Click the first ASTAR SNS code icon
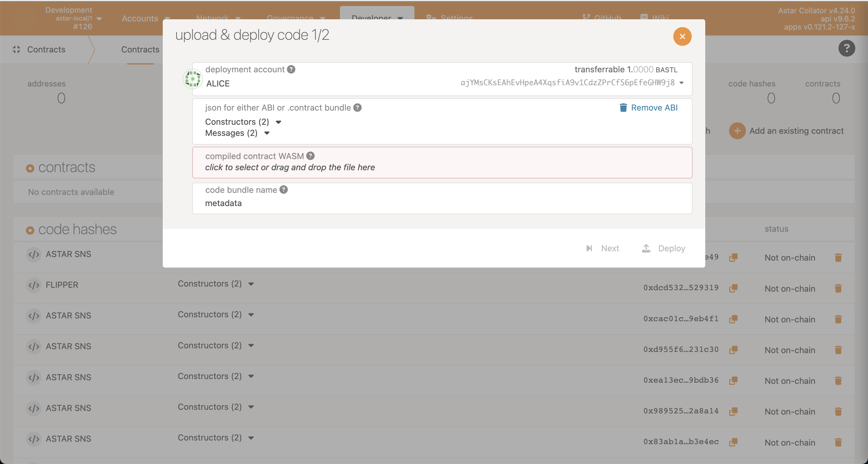The image size is (868, 464). click(x=34, y=254)
